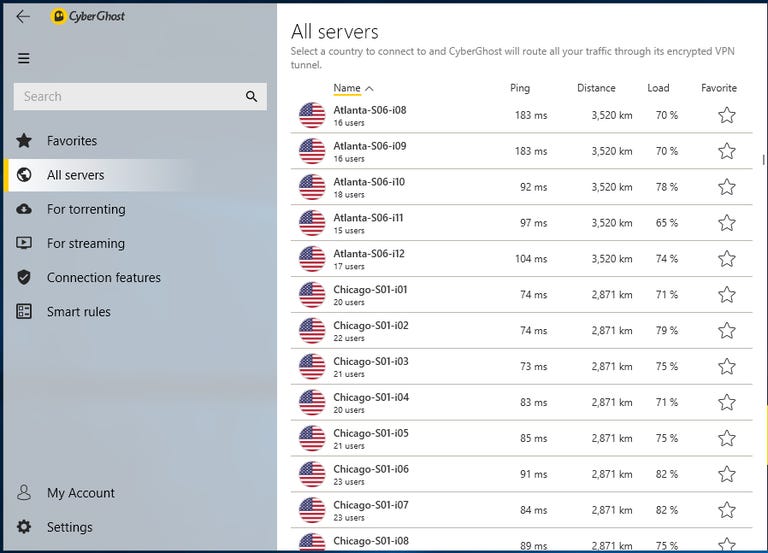Favorite Chicago-S01-i01 with its star
Image resolution: width=768 pixels, height=553 pixels.
click(x=727, y=295)
